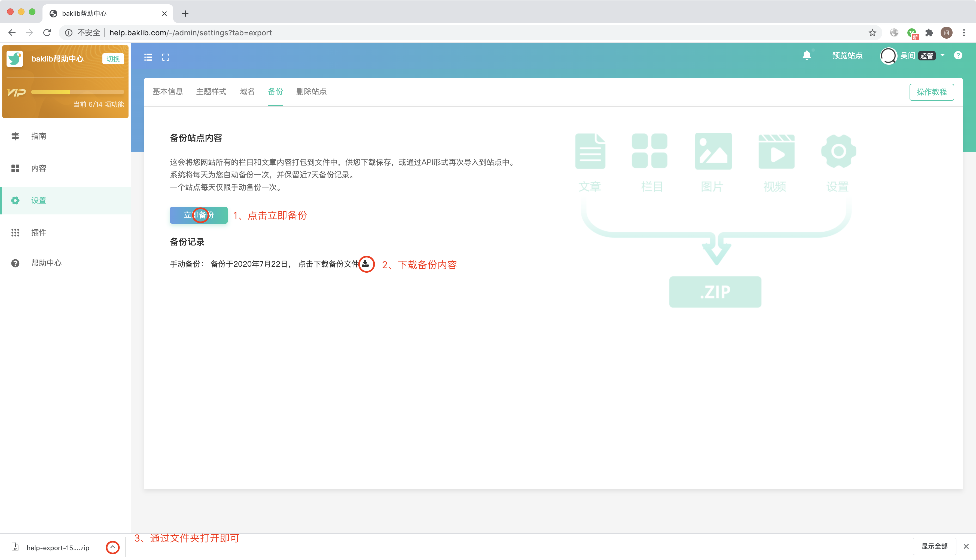Enter fullscreen mode with the expand icon
The width and height of the screenshot is (976, 560).
(x=166, y=57)
